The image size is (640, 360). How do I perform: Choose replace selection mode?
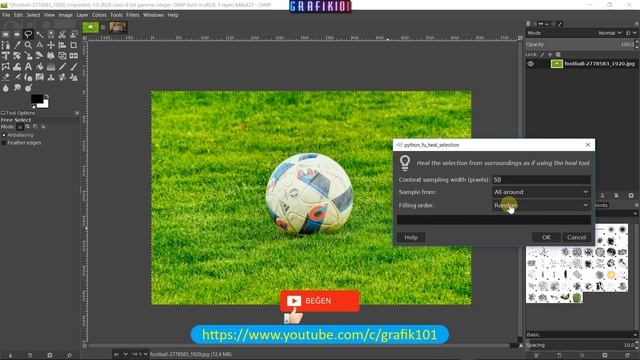(20, 127)
